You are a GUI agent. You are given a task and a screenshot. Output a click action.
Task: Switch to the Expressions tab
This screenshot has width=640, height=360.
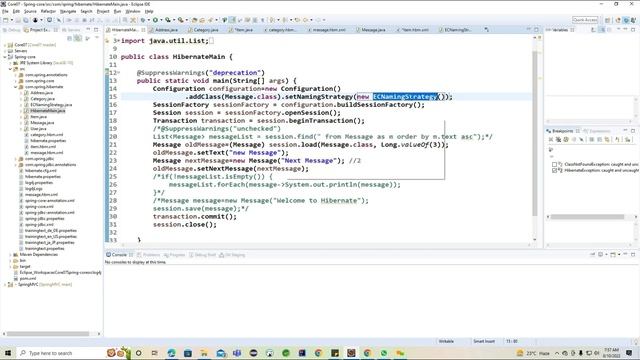click(x=597, y=131)
